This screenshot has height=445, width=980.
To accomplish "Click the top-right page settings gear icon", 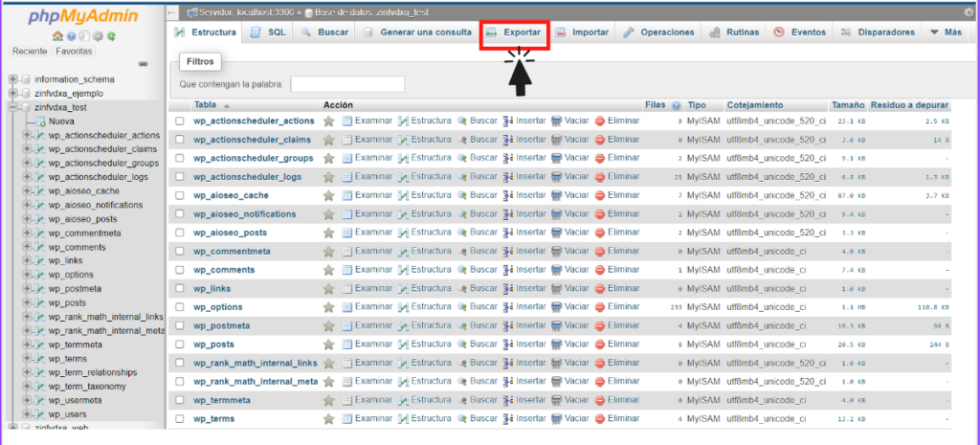I will coord(969,12).
